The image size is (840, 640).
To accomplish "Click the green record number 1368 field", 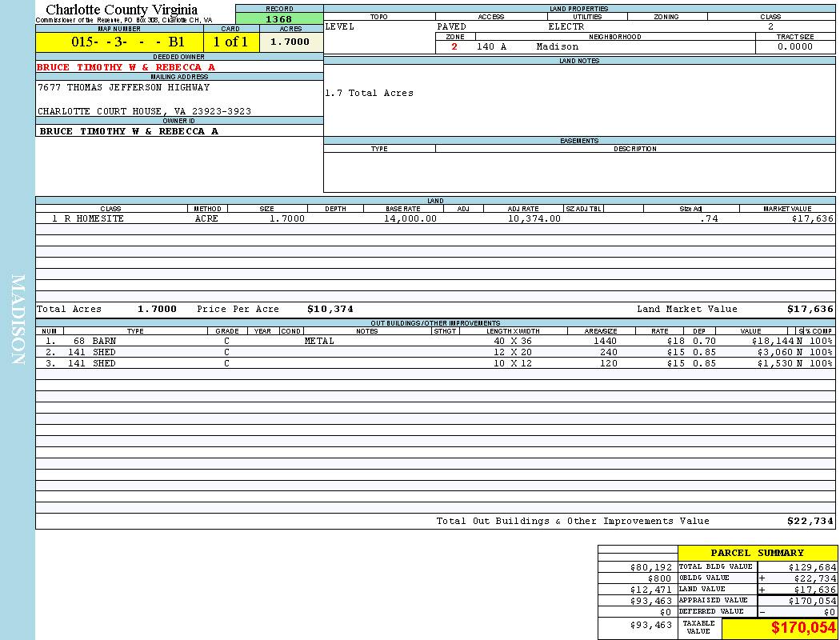I will (x=279, y=19).
